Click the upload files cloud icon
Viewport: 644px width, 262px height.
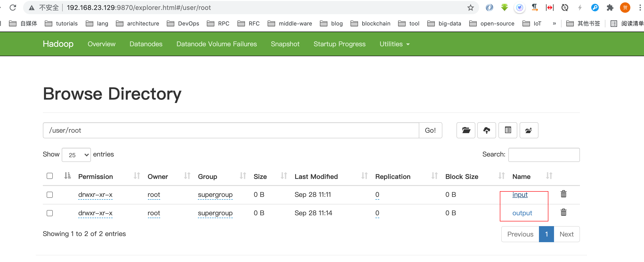(x=486, y=130)
